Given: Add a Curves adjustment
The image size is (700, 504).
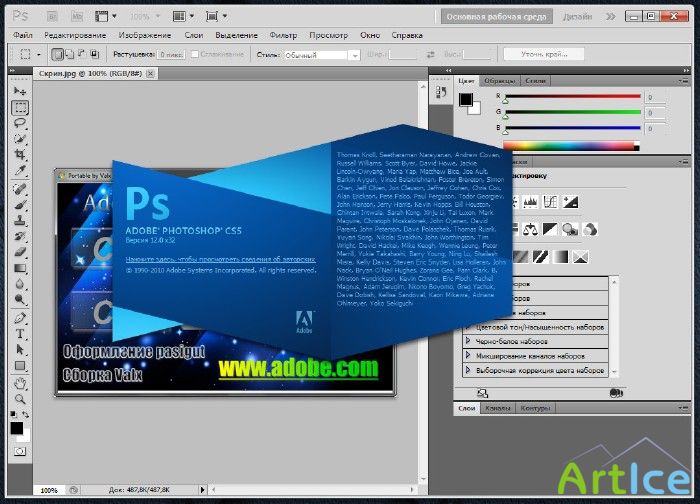Looking at the screenshot, I should (x=550, y=202).
